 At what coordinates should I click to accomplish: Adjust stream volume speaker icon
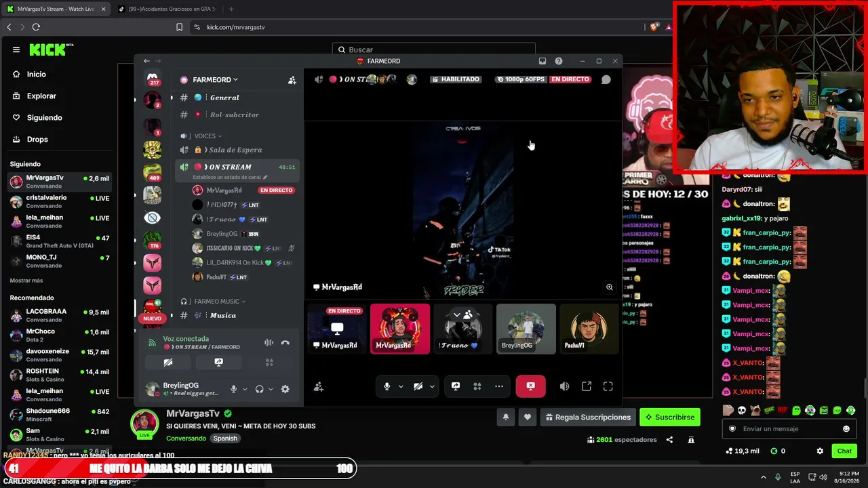coord(565,386)
